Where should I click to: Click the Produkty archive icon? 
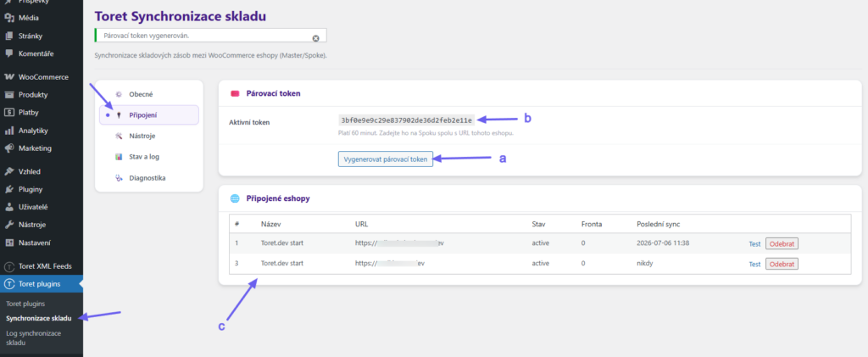[x=8, y=95]
